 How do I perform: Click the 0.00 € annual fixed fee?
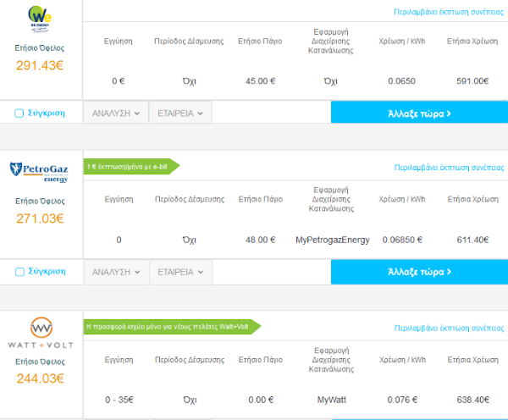(x=261, y=400)
